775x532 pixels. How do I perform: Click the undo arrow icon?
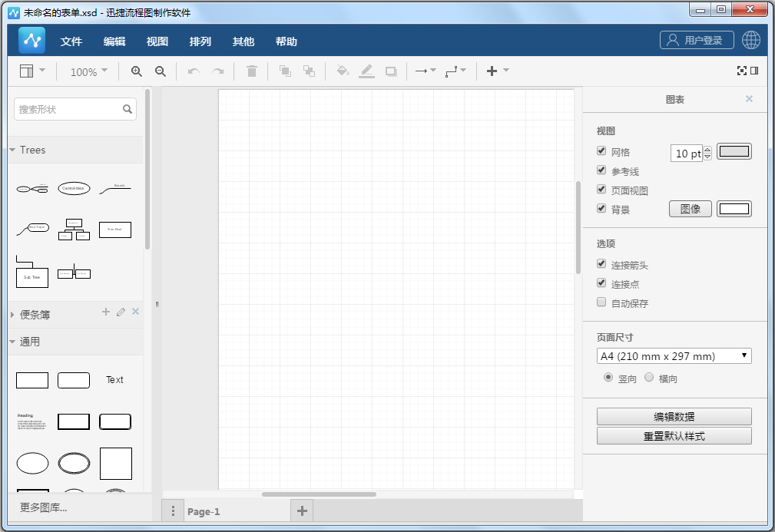pyautogui.click(x=194, y=71)
